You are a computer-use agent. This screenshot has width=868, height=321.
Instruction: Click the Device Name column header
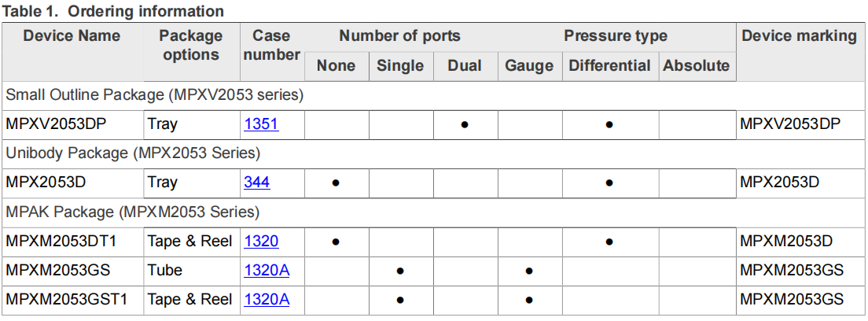point(72,36)
